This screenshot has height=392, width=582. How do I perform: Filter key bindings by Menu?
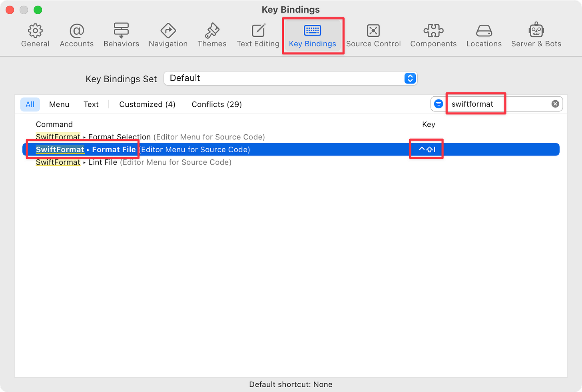(x=59, y=104)
